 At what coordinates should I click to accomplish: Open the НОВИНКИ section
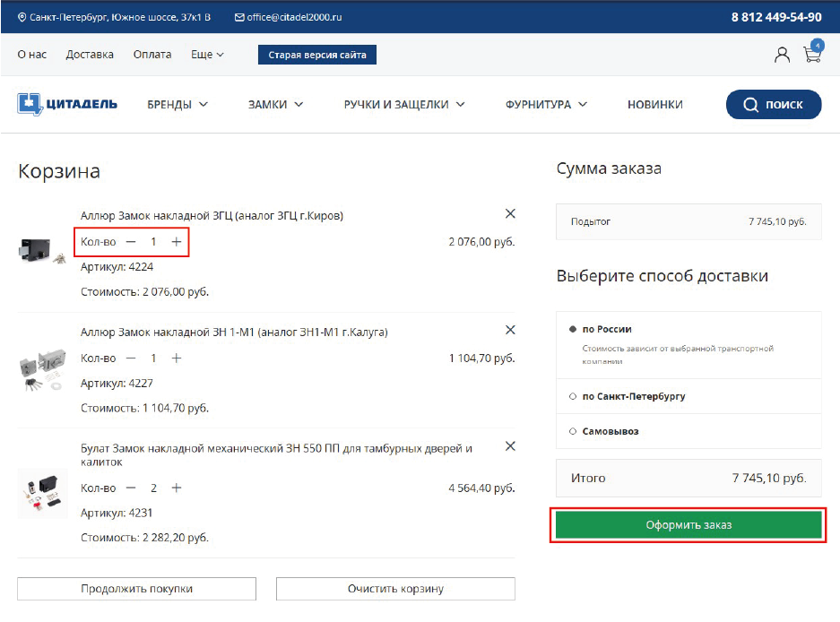tap(654, 105)
